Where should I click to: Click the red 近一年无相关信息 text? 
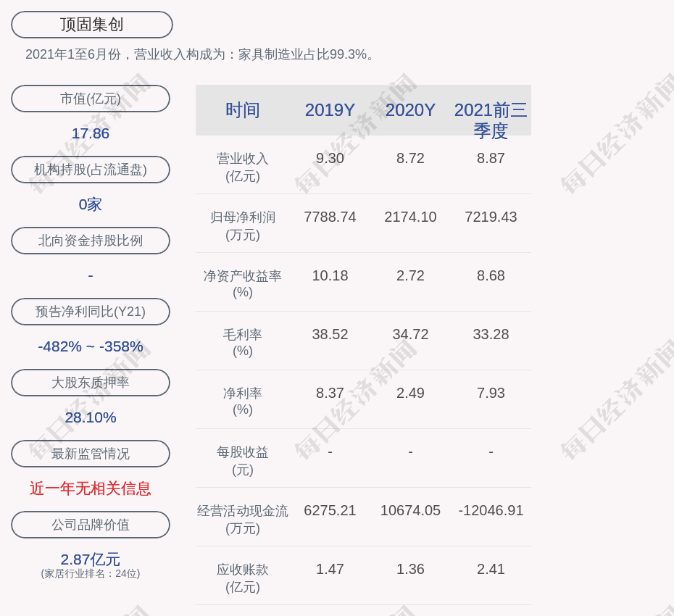[91, 488]
